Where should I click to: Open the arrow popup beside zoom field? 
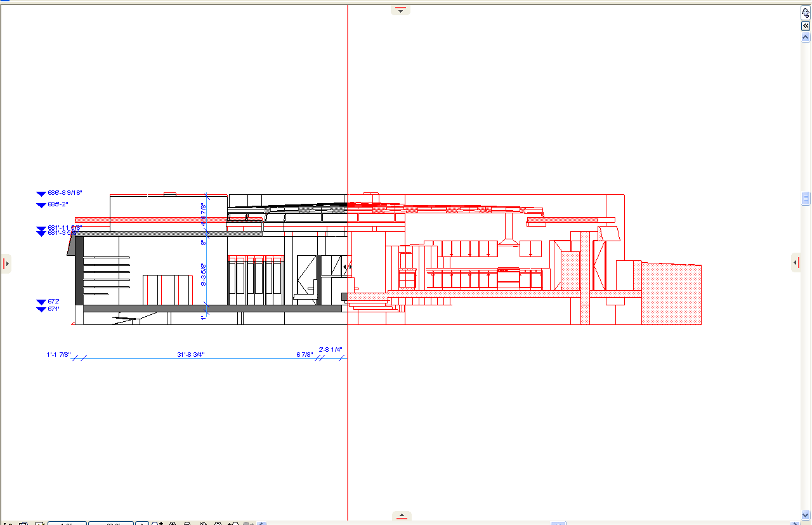(142, 524)
